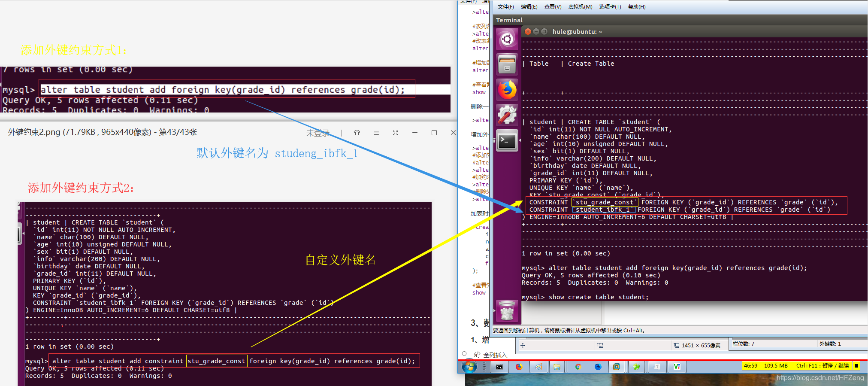This screenshot has width=868, height=386.
Task: Open the green ball taskbar icon
Action: pos(637,367)
